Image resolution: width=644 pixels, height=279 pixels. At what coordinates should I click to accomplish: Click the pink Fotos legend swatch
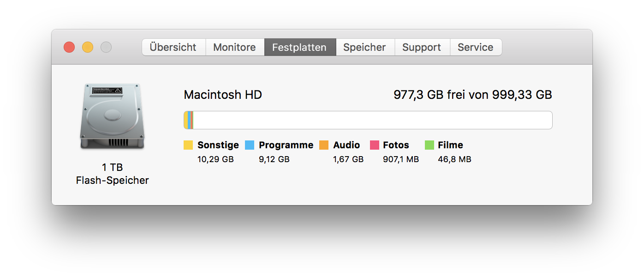click(x=375, y=145)
